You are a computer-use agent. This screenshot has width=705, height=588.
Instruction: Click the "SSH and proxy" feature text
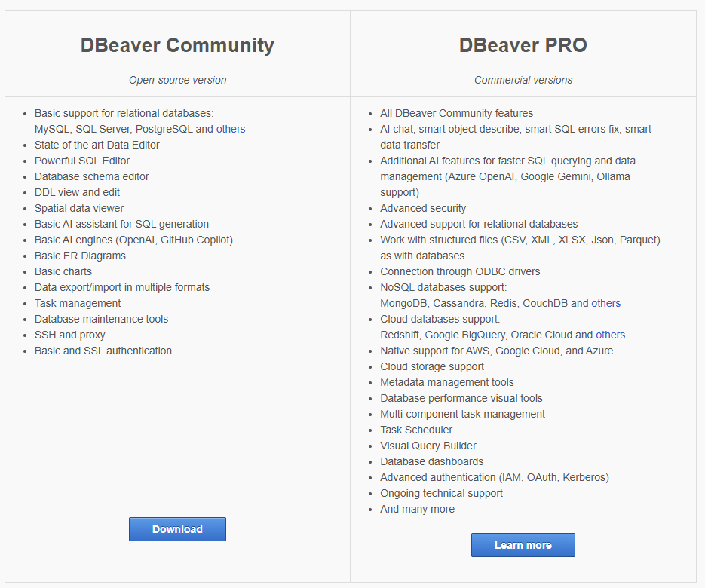pos(70,335)
